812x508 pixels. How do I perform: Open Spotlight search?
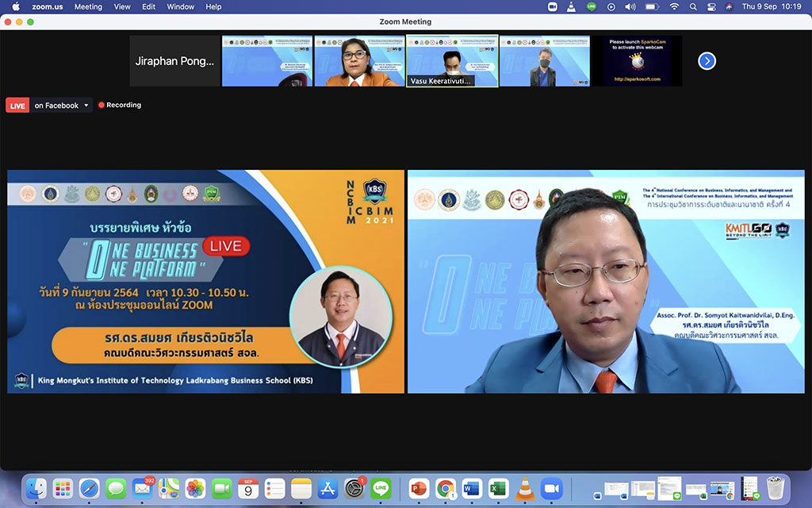pos(693,6)
